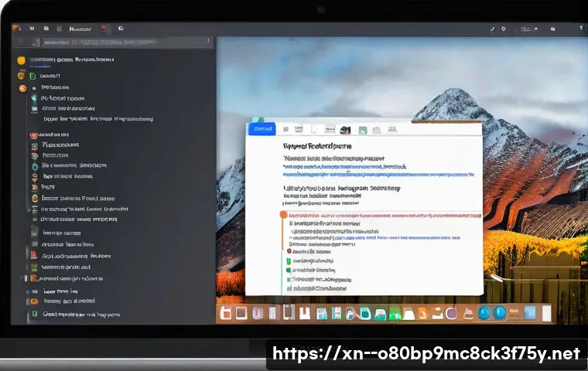Click the pencil icon in the system menu bar
588x371 pixels.
pyautogui.click(x=494, y=29)
